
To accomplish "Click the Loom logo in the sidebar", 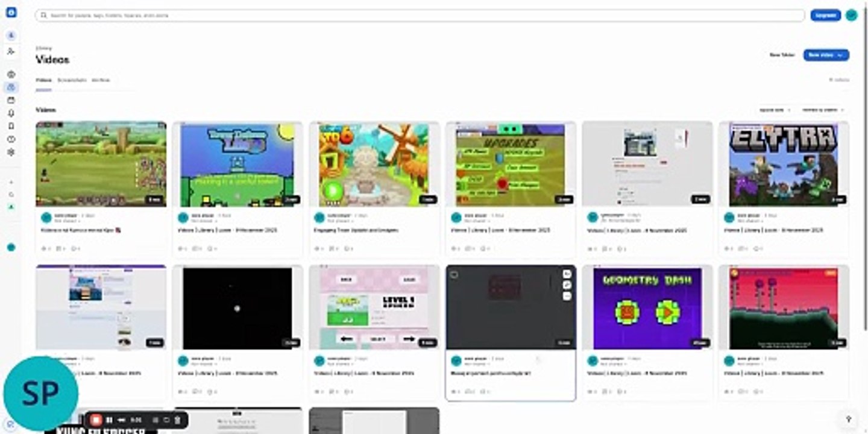I will click(11, 12).
